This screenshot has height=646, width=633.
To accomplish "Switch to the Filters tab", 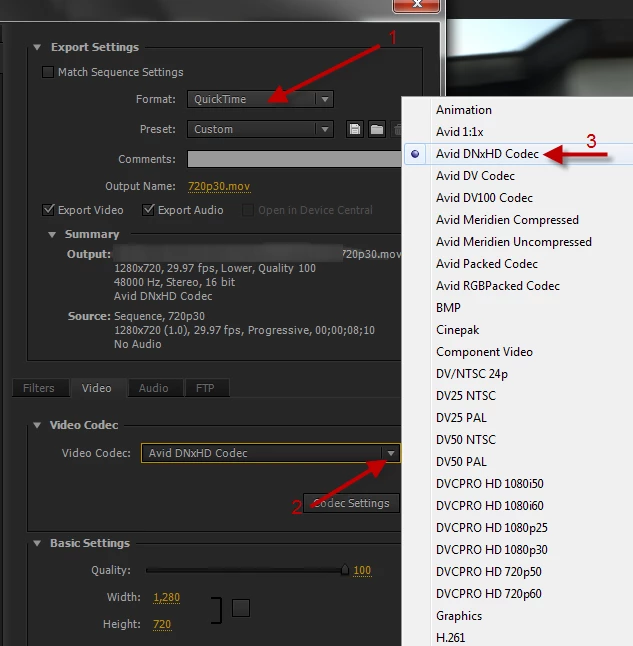I will [39, 388].
